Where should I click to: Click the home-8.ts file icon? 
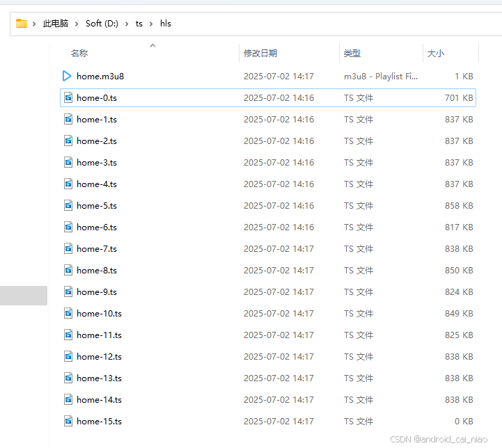click(x=68, y=270)
